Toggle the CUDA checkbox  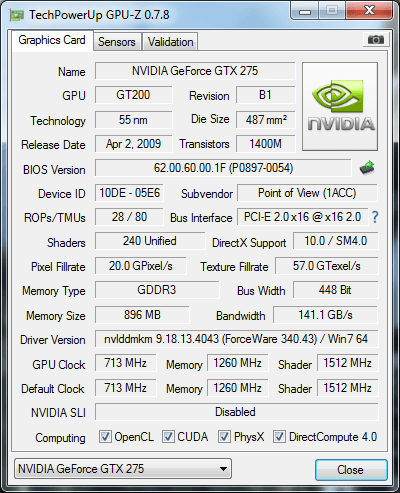click(x=168, y=437)
